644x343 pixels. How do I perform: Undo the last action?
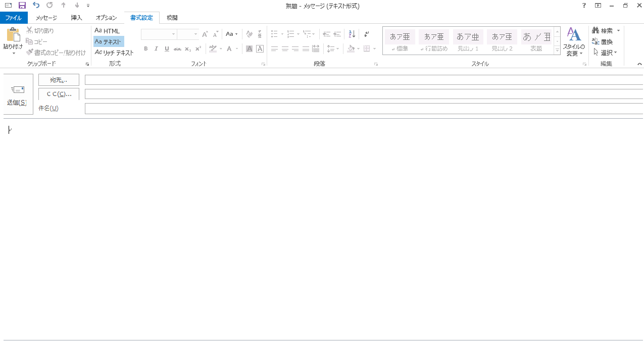tap(36, 6)
